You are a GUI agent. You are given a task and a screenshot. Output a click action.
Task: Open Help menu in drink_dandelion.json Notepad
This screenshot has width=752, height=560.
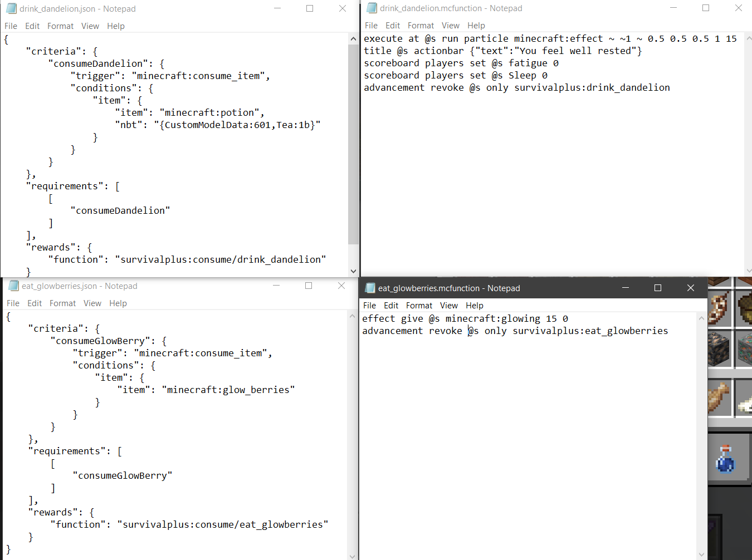pos(116,26)
